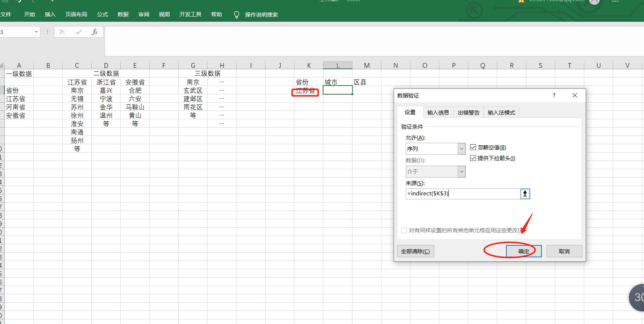Expand the Name Box dropdown arrow
Image resolution: width=644 pixels, height=324 pixels.
point(36,32)
